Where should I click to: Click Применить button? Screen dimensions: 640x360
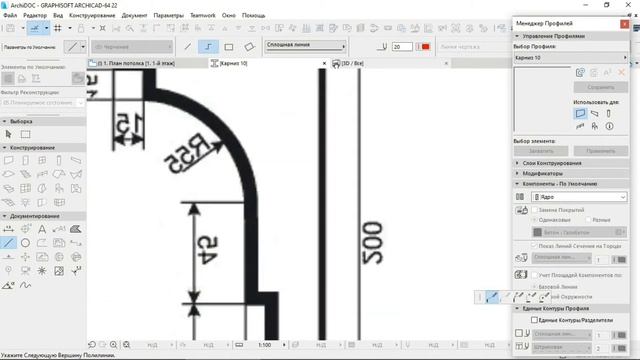click(x=601, y=151)
